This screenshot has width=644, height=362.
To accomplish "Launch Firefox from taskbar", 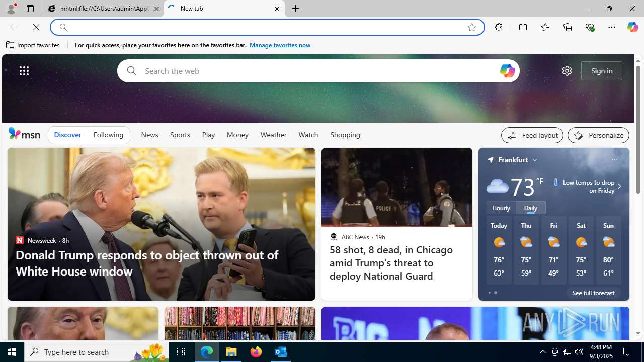I will click(x=256, y=352).
